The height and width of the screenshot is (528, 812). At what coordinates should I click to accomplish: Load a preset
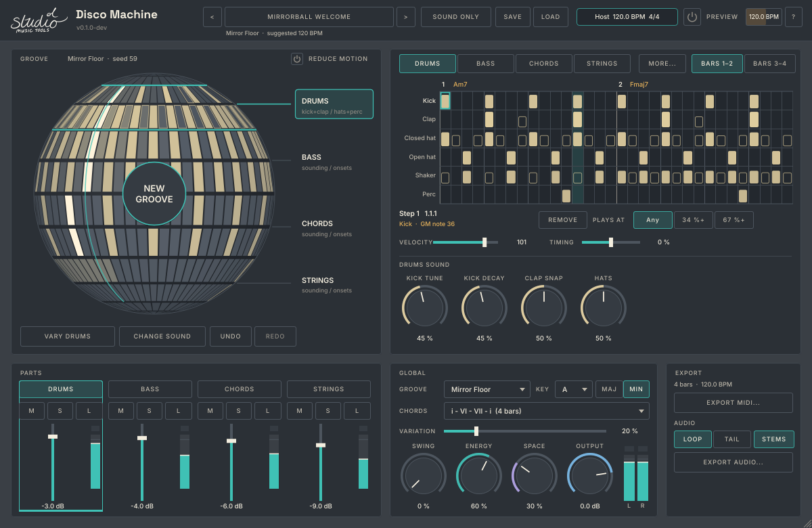pos(551,17)
